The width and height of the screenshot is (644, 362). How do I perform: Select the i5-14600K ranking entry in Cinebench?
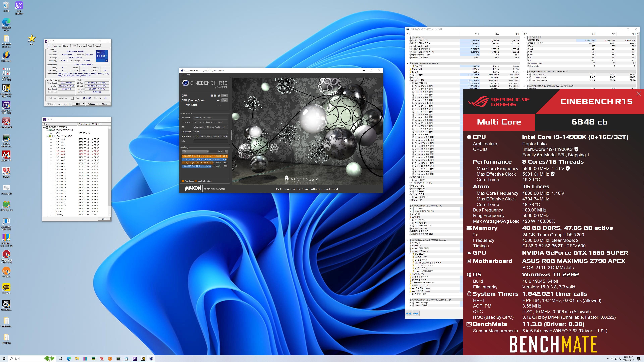(x=205, y=166)
